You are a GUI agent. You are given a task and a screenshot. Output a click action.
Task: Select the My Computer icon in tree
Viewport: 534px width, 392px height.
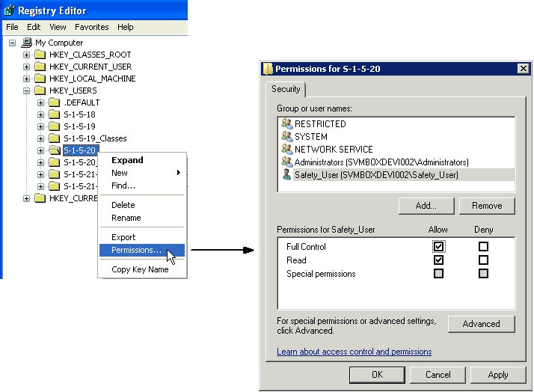[27, 43]
